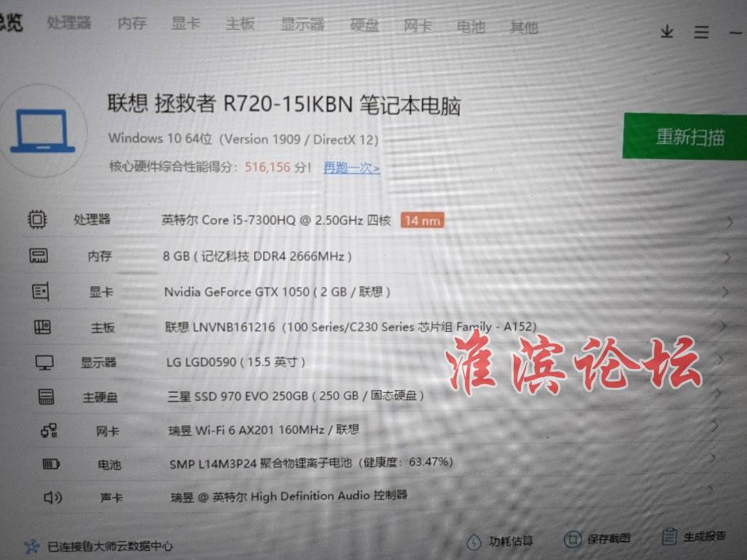Click the Wi-Fi 6 AX201 160MHz text
The width and height of the screenshot is (747, 560).
(264, 429)
